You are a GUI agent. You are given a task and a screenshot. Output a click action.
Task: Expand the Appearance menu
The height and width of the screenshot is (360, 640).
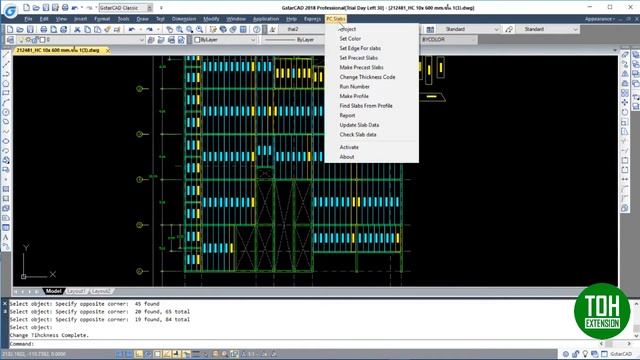[599, 19]
